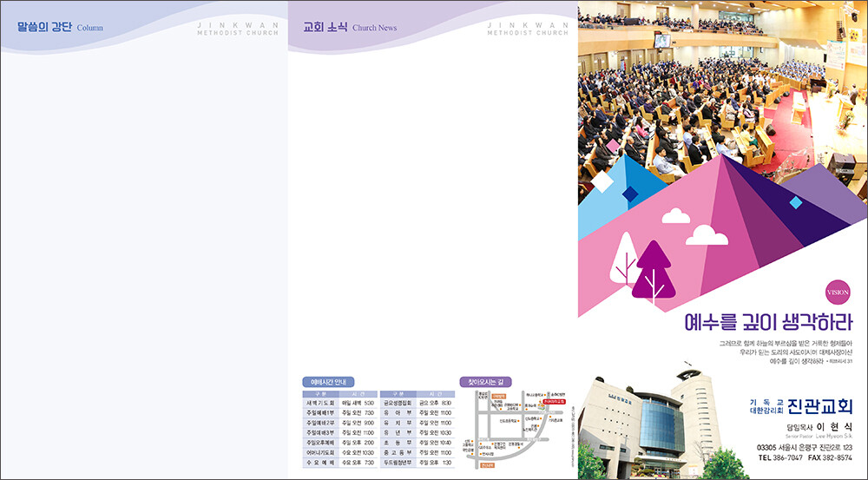Click the large white cloud above the trees
The height and width of the screenshot is (480, 868).
coord(707,234)
